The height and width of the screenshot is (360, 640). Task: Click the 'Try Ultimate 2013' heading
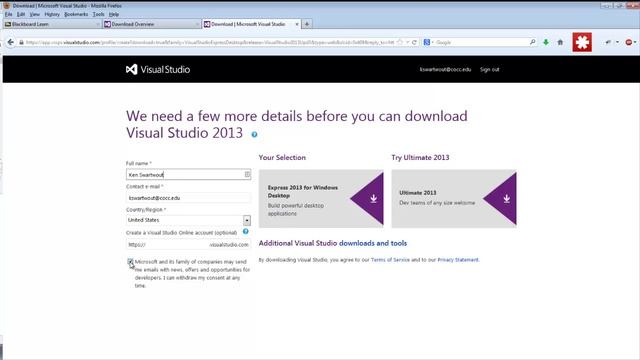click(x=420, y=158)
